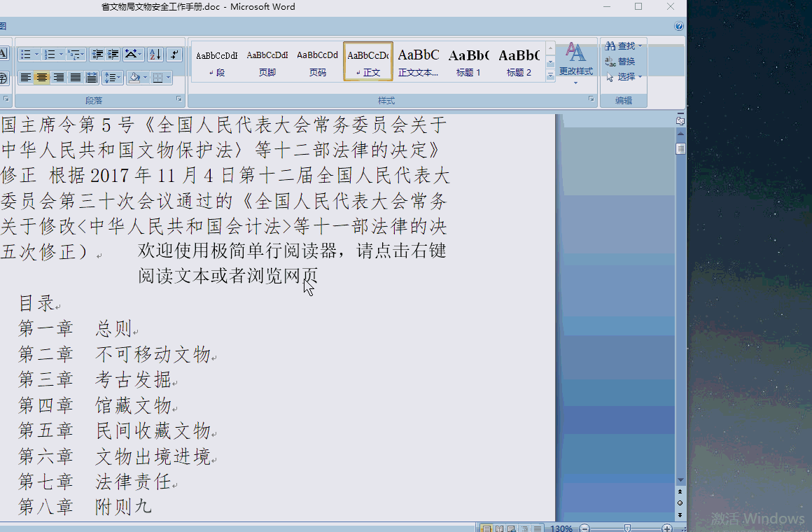Apply the 页码 style
This screenshot has width=812, height=532.
pos(317,62)
